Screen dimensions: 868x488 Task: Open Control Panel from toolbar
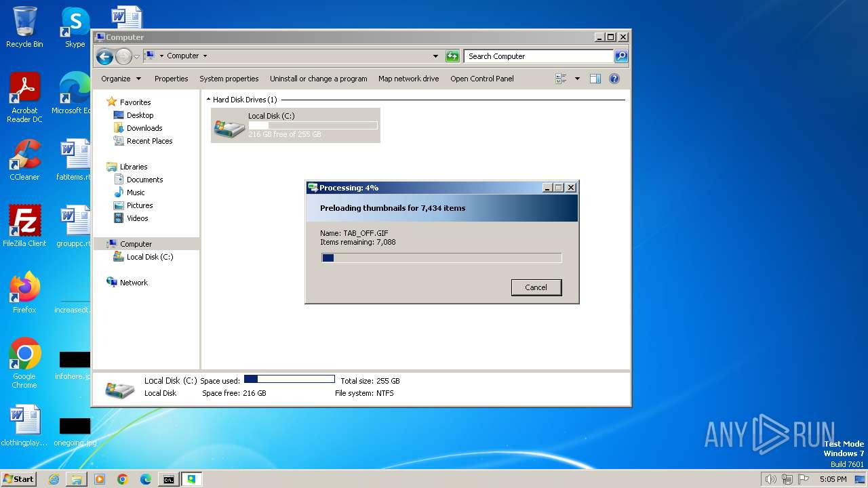(482, 79)
